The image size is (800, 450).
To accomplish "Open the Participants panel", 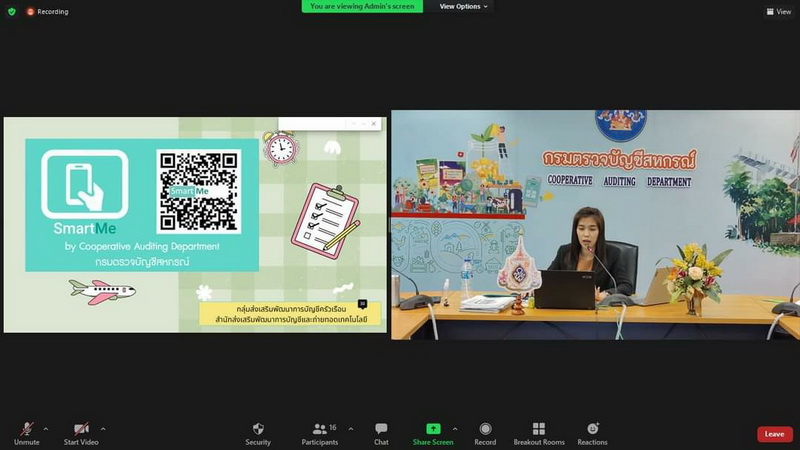I will pyautogui.click(x=320, y=434).
